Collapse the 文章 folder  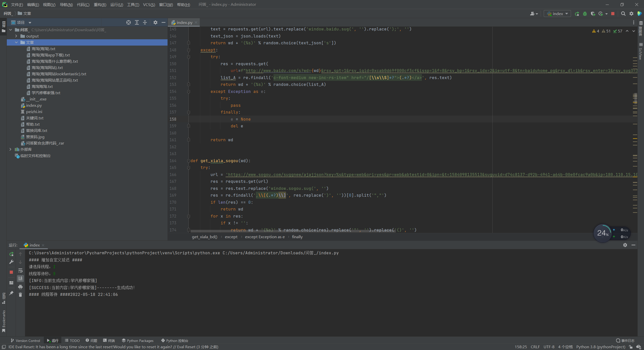click(16, 42)
